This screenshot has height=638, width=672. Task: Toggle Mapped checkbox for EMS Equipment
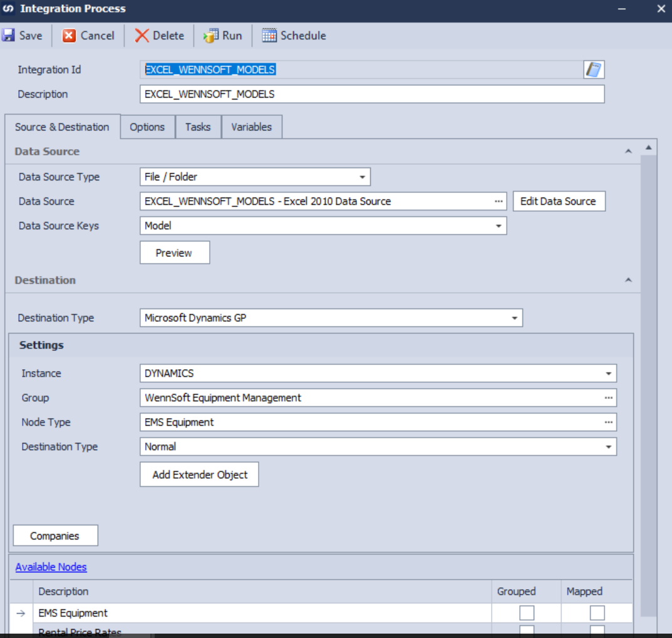pyautogui.click(x=597, y=613)
